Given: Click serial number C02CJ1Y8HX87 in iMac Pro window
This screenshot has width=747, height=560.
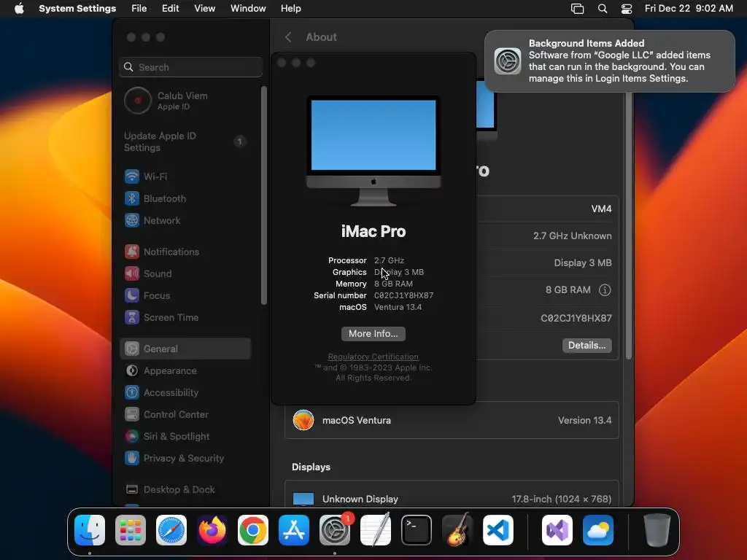Looking at the screenshot, I should click(403, 296).
